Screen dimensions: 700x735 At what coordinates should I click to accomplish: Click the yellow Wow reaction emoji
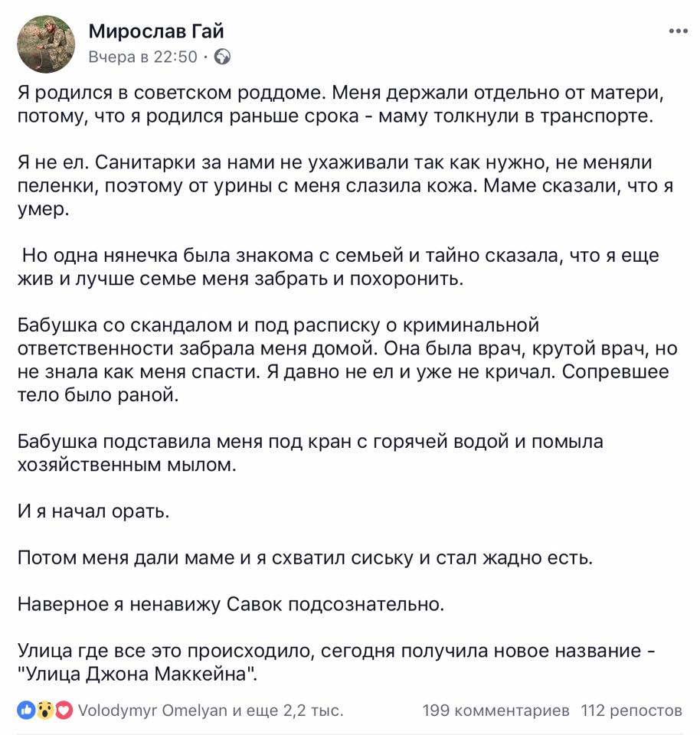pos(45,710)
